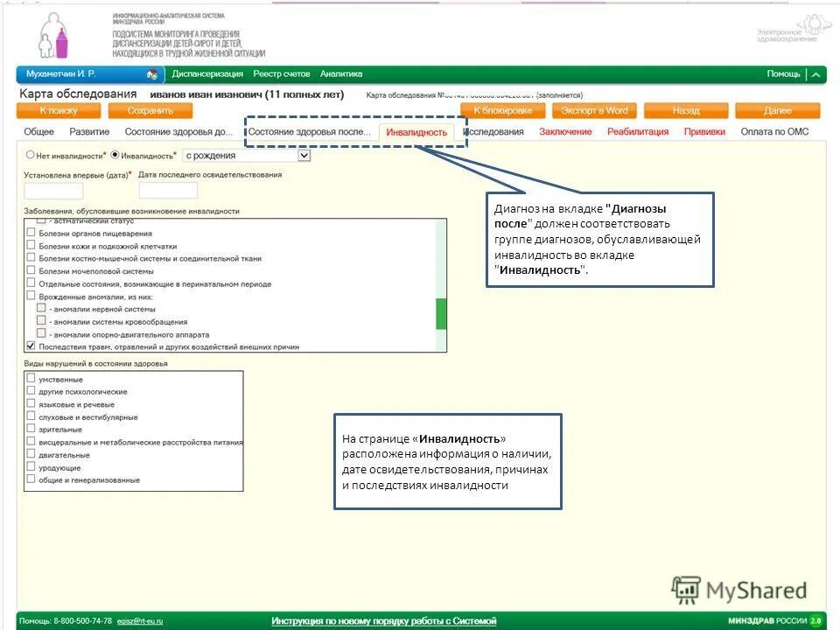Click the Далее button
The height and width of the screenshot is (630, 840).
(x=777, y=111)
